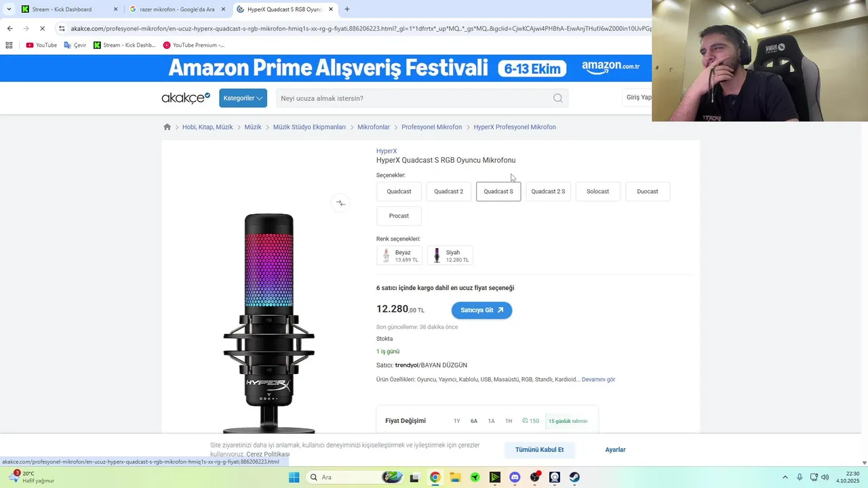The height and width of the screenshot is (488, 868).
Task: Select the HyperX Quadcast S RGB tab
Action: click(x=285, y=9)
